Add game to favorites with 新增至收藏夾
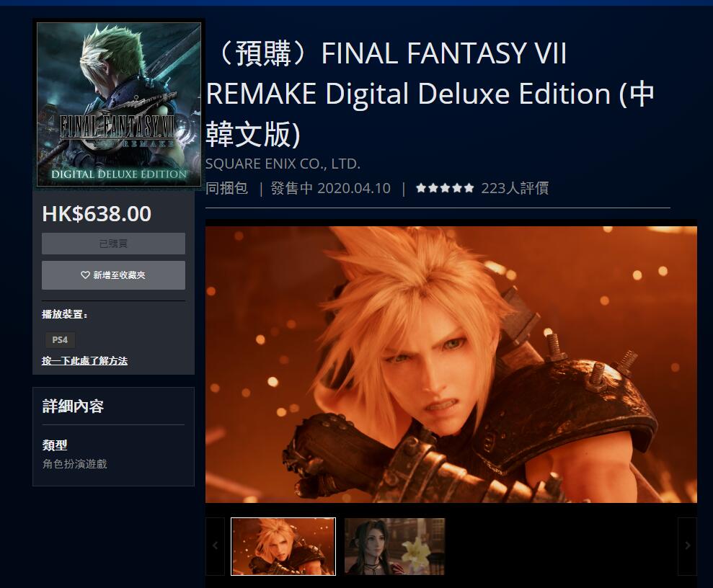Viewport: 713px width, 588px height. [113, 275]
